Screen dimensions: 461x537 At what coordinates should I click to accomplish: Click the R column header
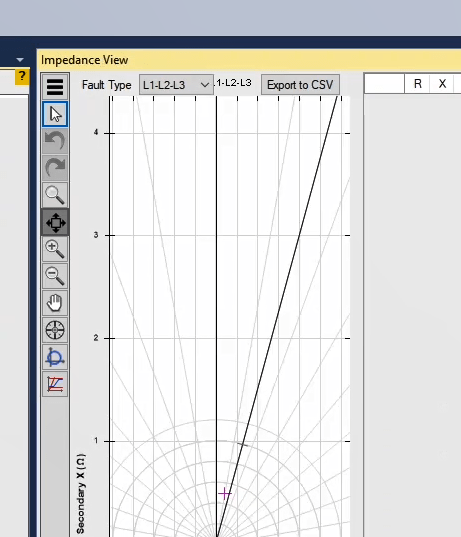[x=418, y=84]
